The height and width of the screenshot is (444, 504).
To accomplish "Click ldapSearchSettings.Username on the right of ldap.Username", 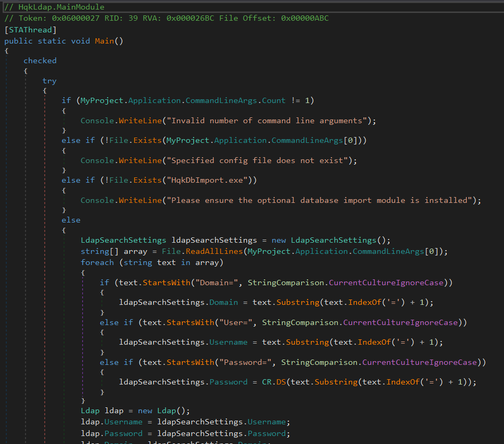I will pos(221,422).
